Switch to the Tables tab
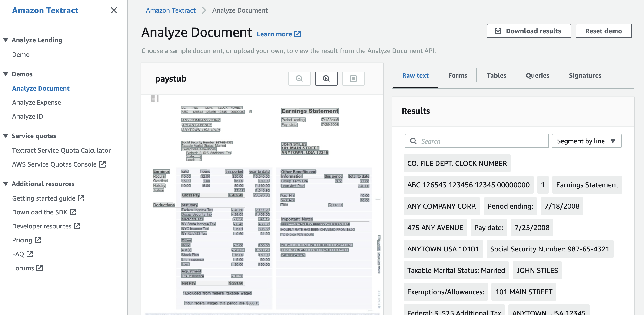Screen dimensions: 644x315 [496, 76]
